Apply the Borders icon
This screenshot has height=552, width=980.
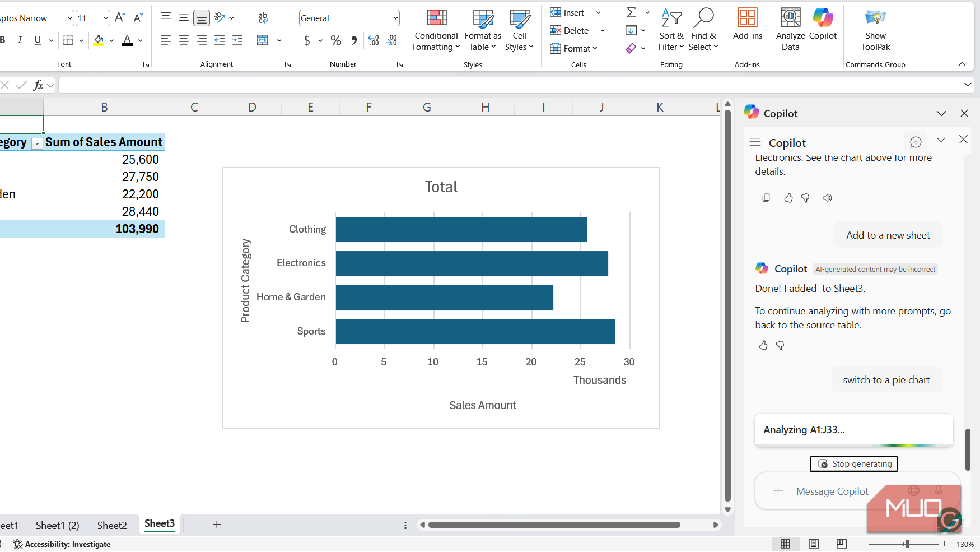[x=68, y=40]
